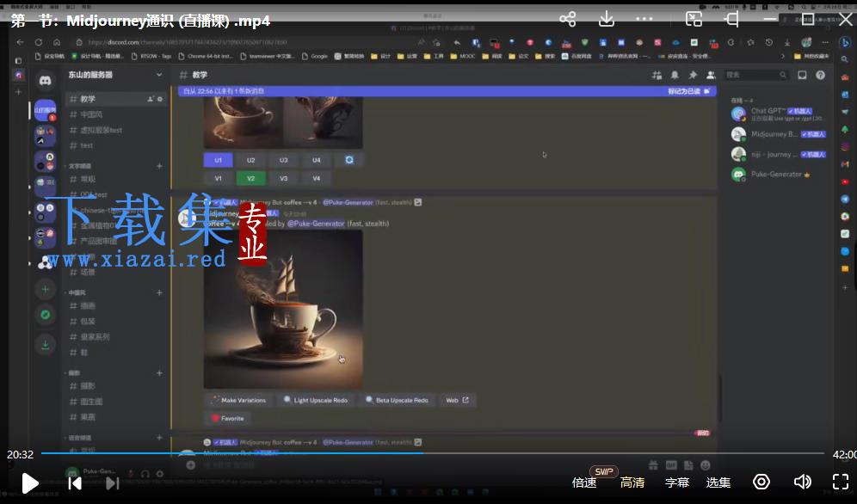Open pinned messages pin icon

[x=693, y=75]
